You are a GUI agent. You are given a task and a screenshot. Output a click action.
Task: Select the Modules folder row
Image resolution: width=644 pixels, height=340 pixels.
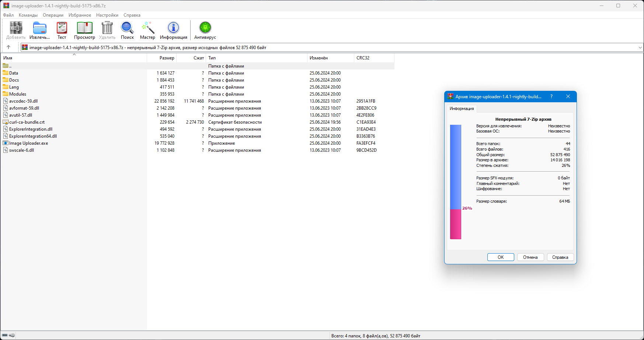198,94
